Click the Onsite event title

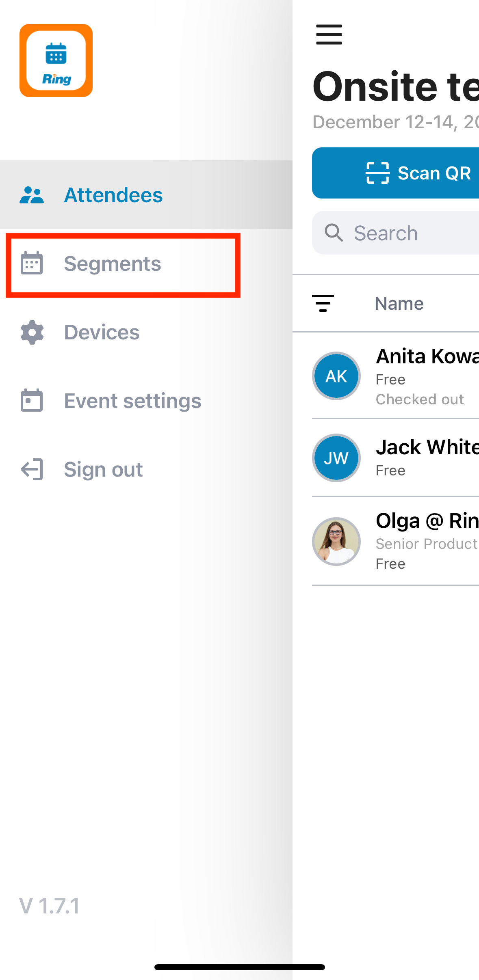click(x=396, y=86)
